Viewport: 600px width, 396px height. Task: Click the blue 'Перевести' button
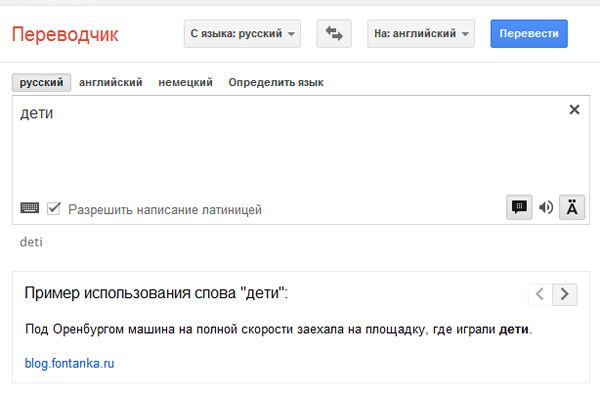coord(529,34)
